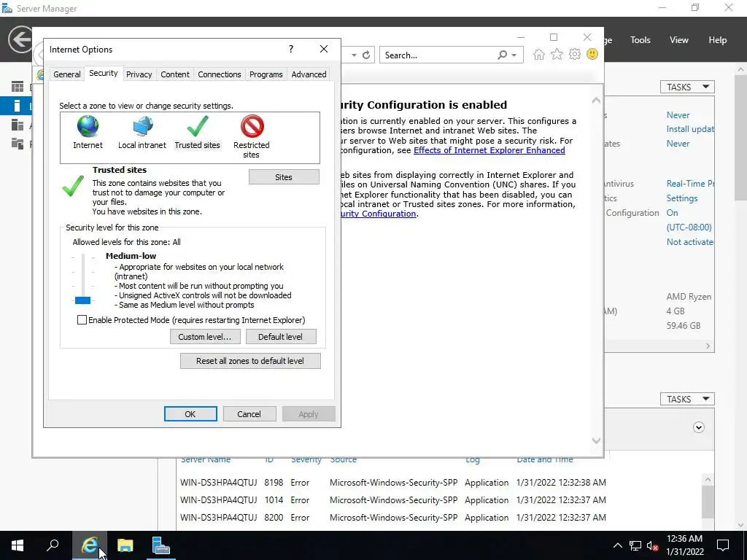
Task: Open taskbar search magnifier
Action: [53, 545]
